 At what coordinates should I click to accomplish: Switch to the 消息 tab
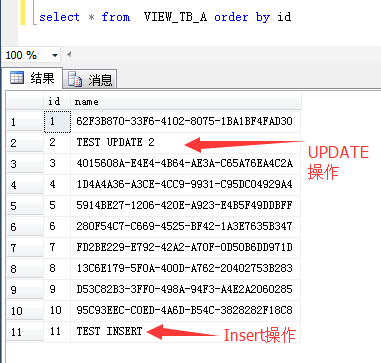point(90,79)
